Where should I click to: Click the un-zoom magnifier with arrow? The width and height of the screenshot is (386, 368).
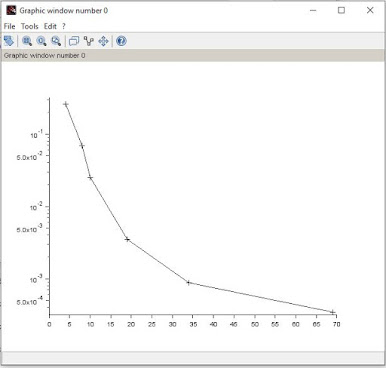coord(56,41)
